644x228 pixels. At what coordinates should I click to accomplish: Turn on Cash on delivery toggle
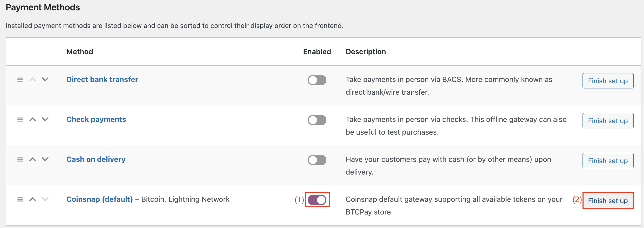click(317, 160)
